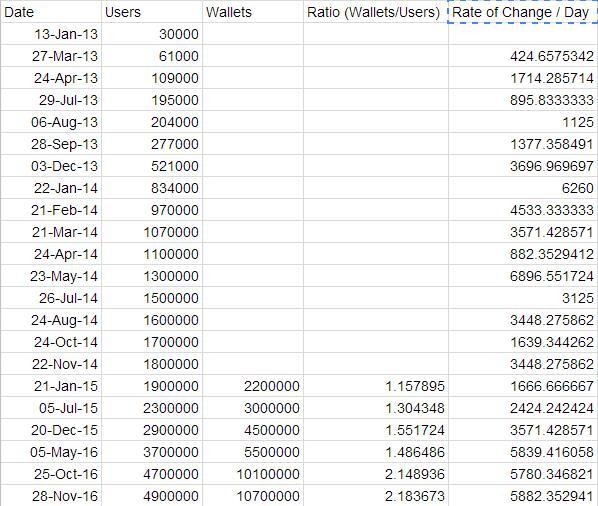Select the ratio cell 2.148936
This screenshot has width=598, height=506.
point(376,474)
